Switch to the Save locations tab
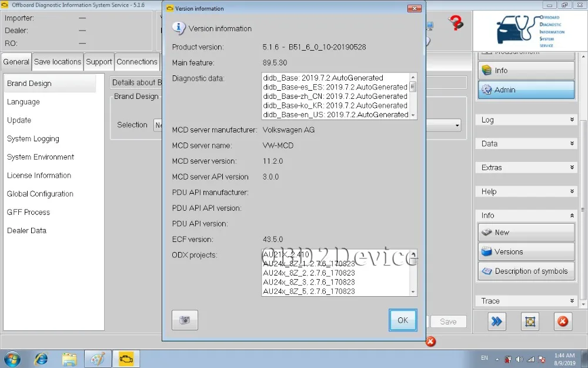588x368 pixels. [58, 62]
